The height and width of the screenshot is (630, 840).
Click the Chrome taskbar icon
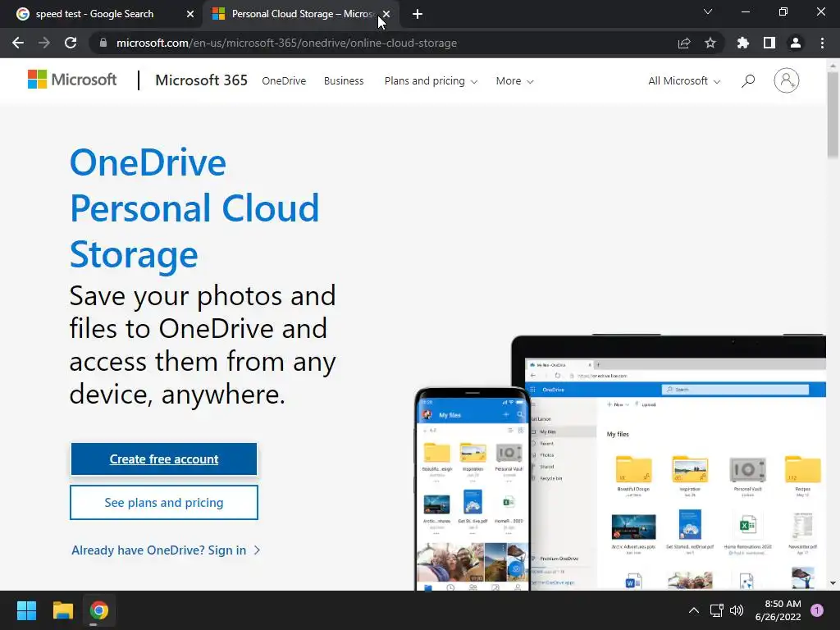coord(99,610)
